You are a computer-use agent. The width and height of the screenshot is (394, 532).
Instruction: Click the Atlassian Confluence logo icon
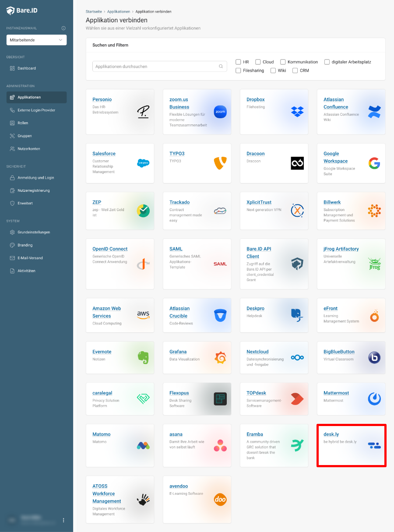[374, 112]
